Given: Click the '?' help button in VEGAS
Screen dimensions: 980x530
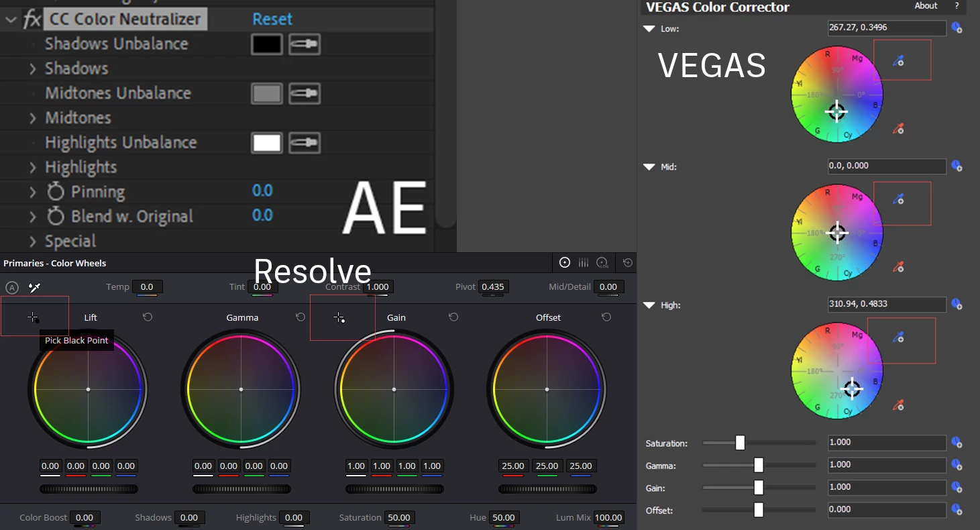Looking at the screenshot, I should (957, 5).
